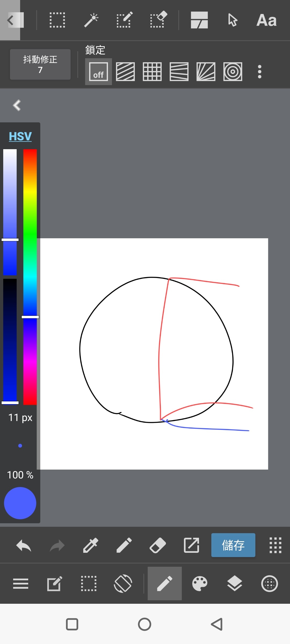Change the 100 % opacity value
The height and width of the screenshot is (644, 290).
[20, 475]
